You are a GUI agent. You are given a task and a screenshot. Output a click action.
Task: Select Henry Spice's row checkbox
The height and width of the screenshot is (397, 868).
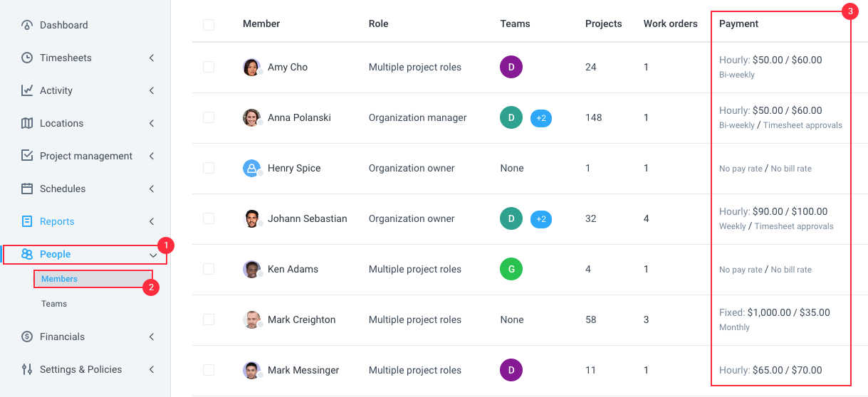coord(209,168)
